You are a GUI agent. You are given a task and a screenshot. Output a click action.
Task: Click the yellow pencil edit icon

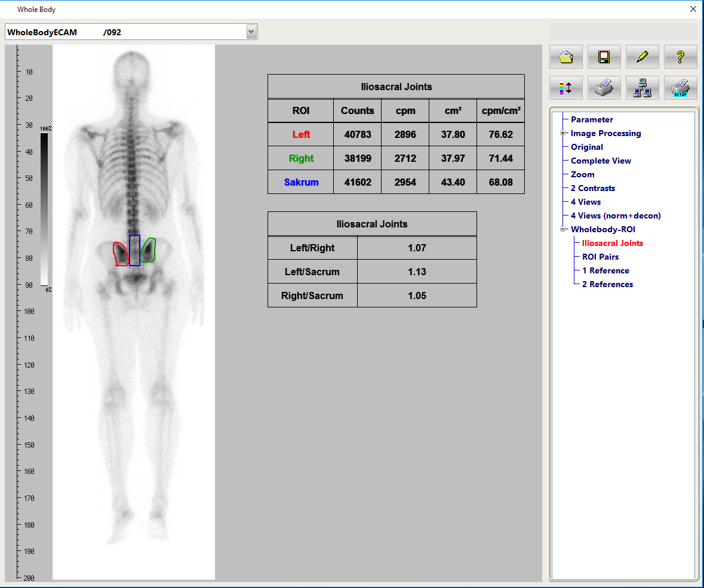point(642,57)
